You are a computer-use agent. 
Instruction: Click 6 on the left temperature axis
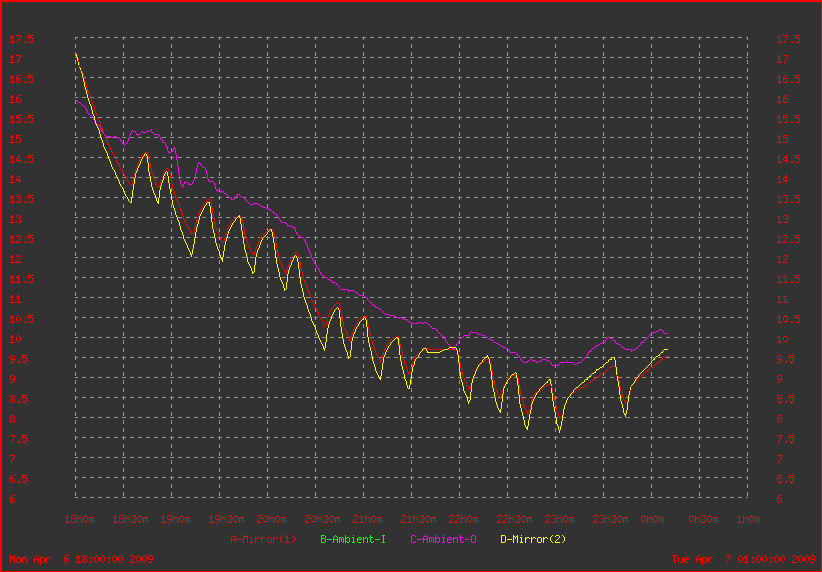click(12, 499)
